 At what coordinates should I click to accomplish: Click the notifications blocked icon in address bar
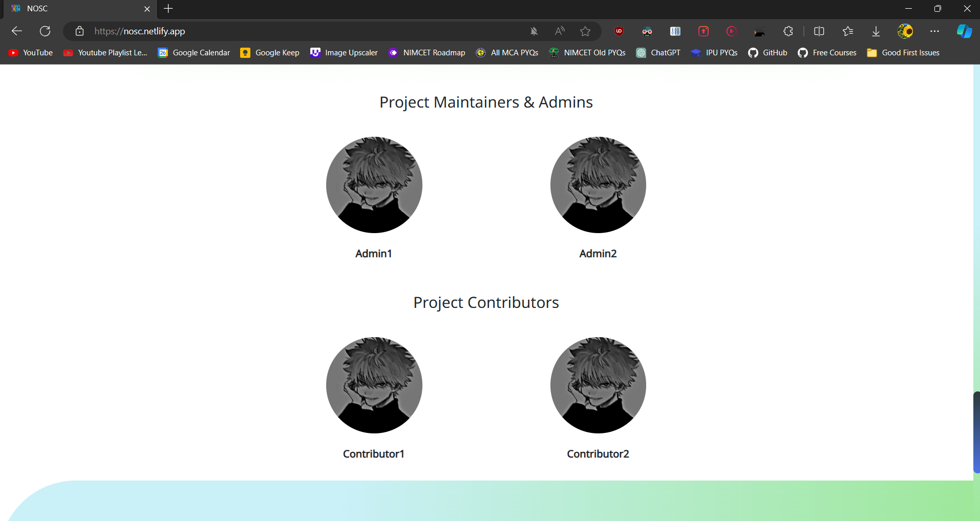click(534, 31)
